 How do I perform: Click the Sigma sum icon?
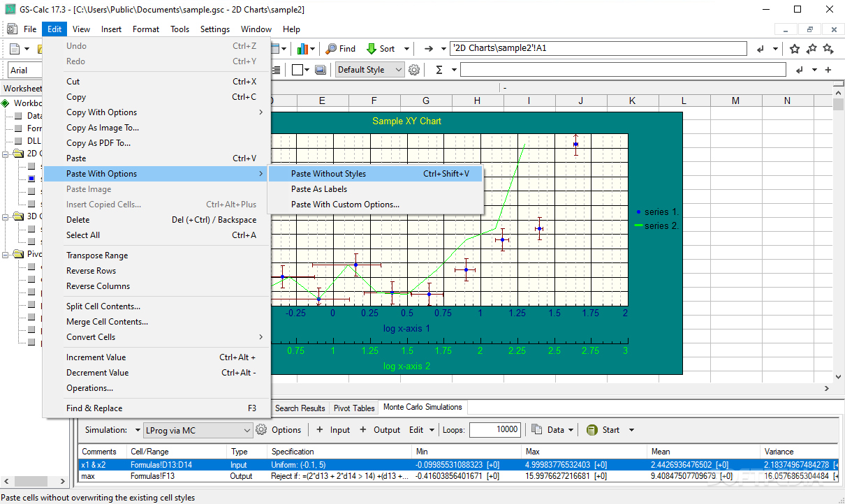point(439,70)
